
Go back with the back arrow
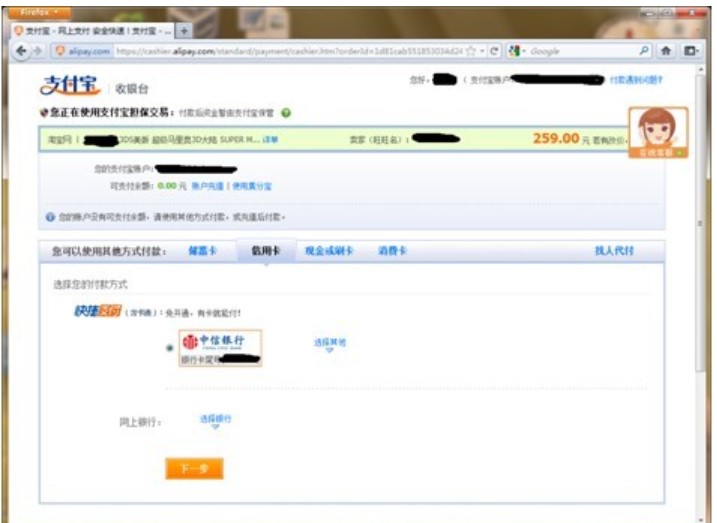click(x=21, y=51)
